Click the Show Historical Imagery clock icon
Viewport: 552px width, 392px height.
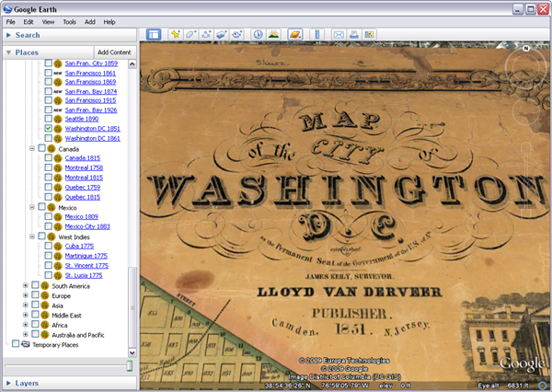[x=259, y=35]
